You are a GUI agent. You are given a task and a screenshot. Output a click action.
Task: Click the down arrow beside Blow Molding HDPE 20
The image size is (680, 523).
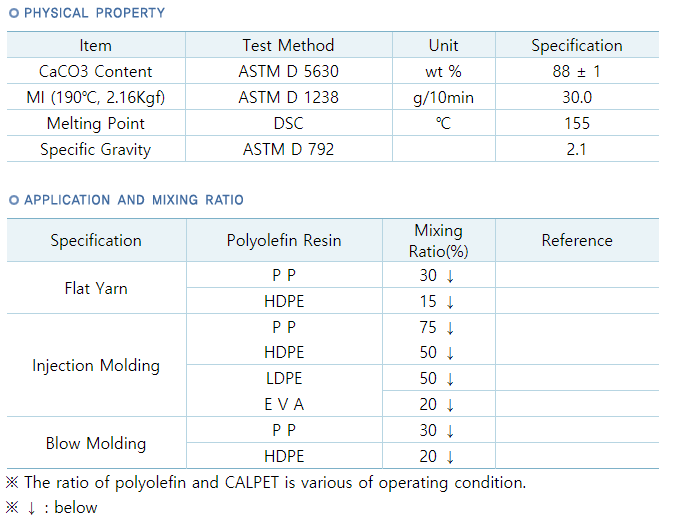tap(450, 457)
